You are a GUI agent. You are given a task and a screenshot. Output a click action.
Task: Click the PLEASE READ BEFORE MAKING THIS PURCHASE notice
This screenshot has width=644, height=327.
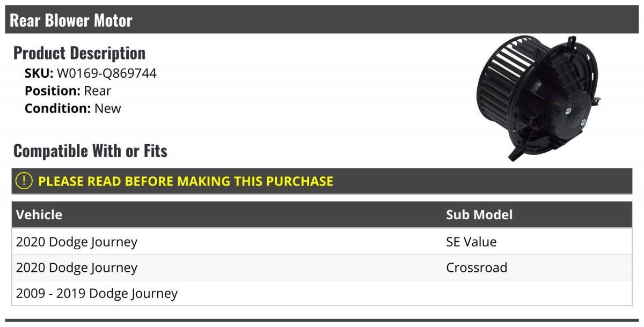[185, 181]
